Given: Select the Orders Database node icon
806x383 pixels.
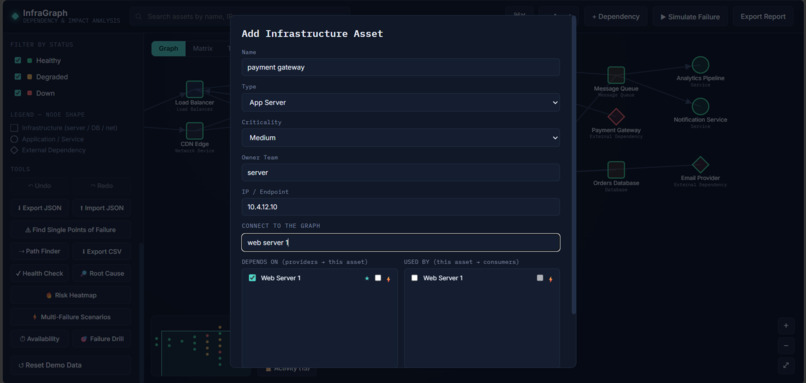Looking at the screenshot, I should [x=616, y=170].
